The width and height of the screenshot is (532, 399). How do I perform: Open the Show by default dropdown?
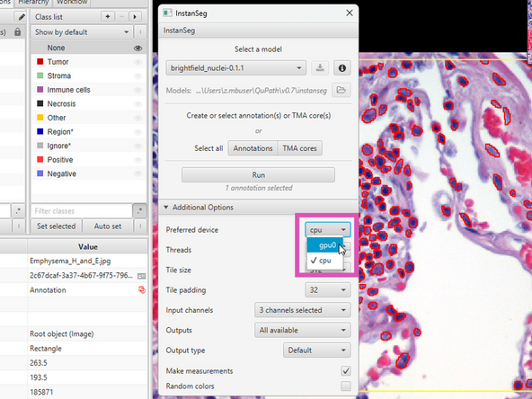[82, 32]
